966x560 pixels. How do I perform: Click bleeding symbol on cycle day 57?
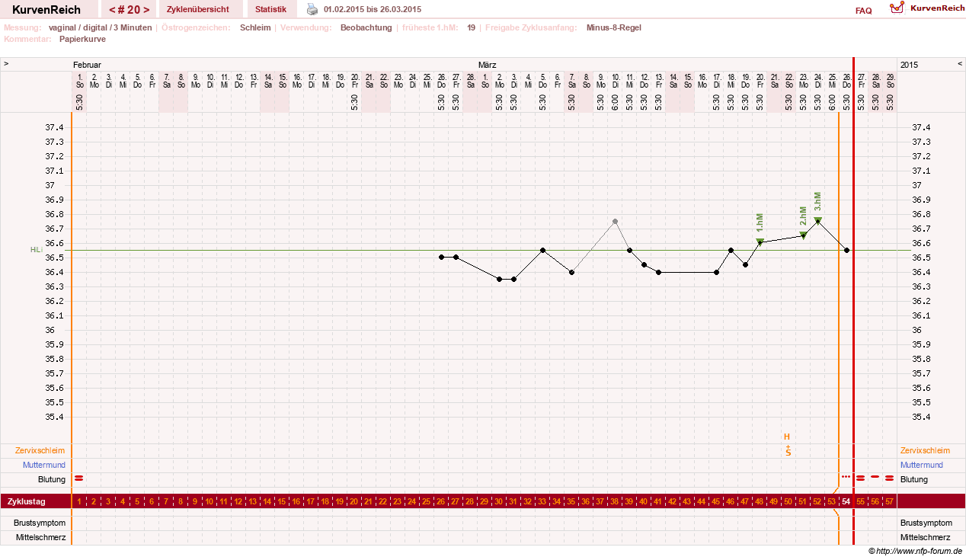point(889,478)
